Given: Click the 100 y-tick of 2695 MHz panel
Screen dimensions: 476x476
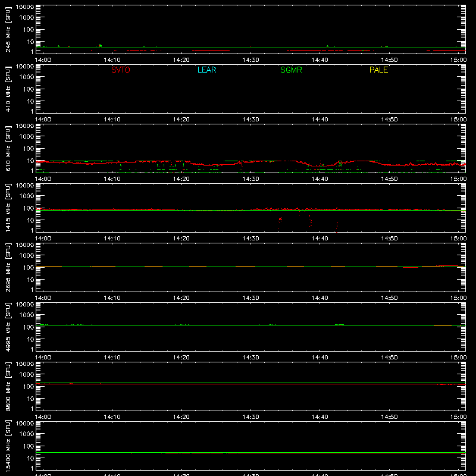Looking at the screenshot, I should pos(29,268).
